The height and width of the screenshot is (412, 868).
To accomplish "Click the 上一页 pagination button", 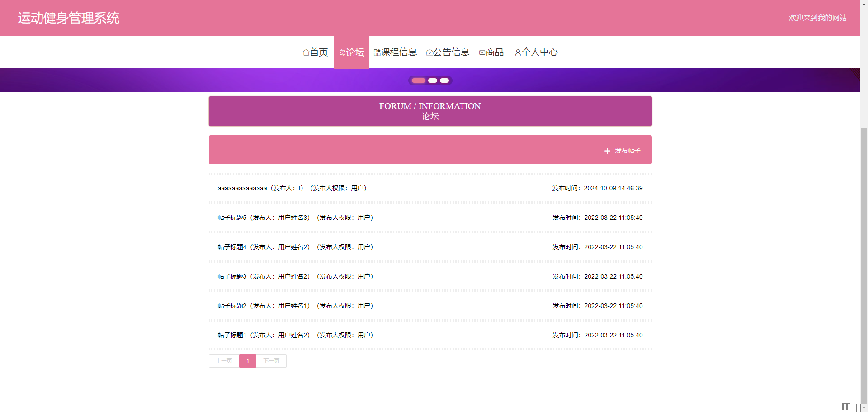I will coord(224,361).
